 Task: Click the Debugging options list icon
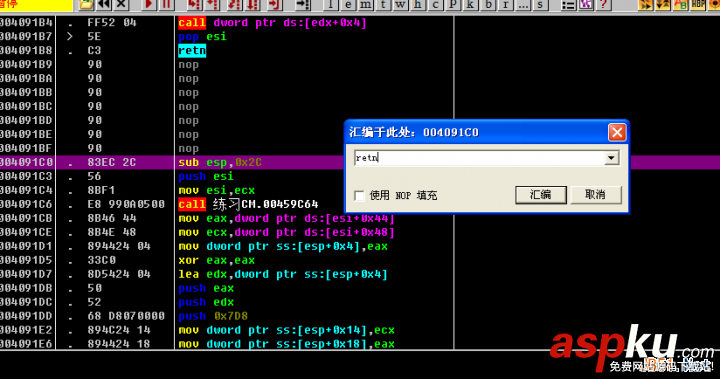568,5
